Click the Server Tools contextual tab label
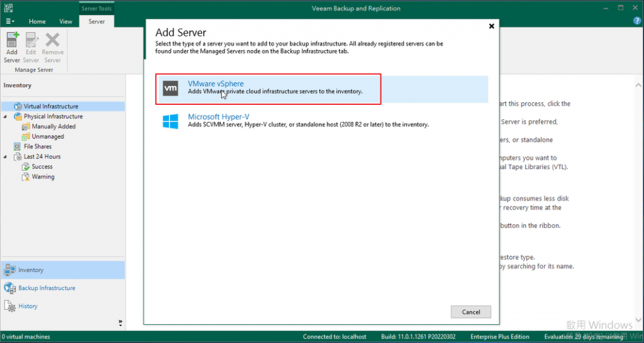Viewport: 644px width, 343px height. click(96, 8)
